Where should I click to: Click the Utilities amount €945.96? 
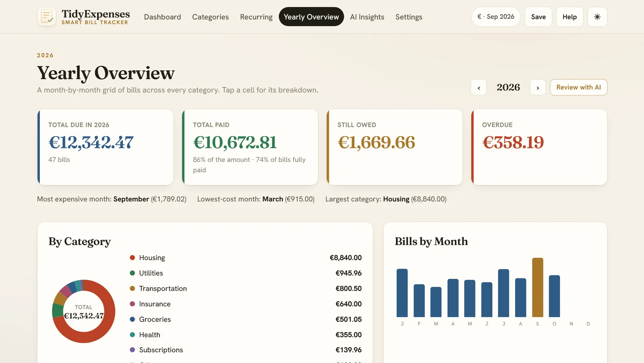point(348,273)
